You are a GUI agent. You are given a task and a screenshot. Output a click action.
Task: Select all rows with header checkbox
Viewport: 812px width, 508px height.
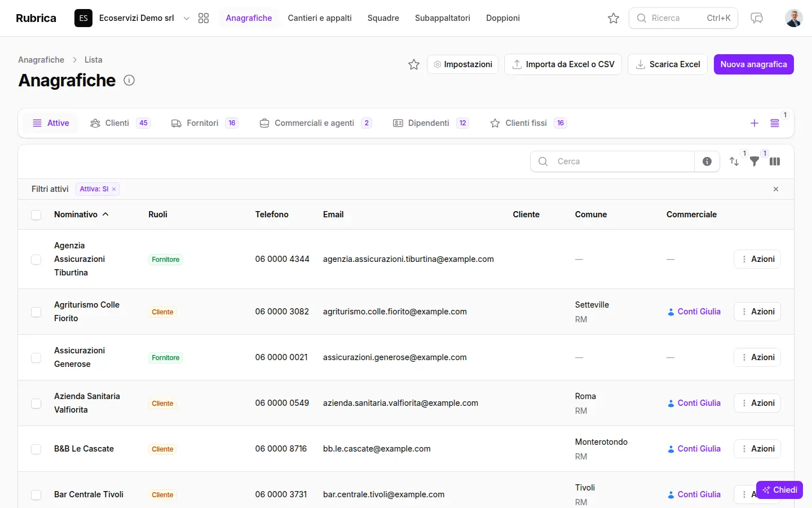[x=36, y=214]
